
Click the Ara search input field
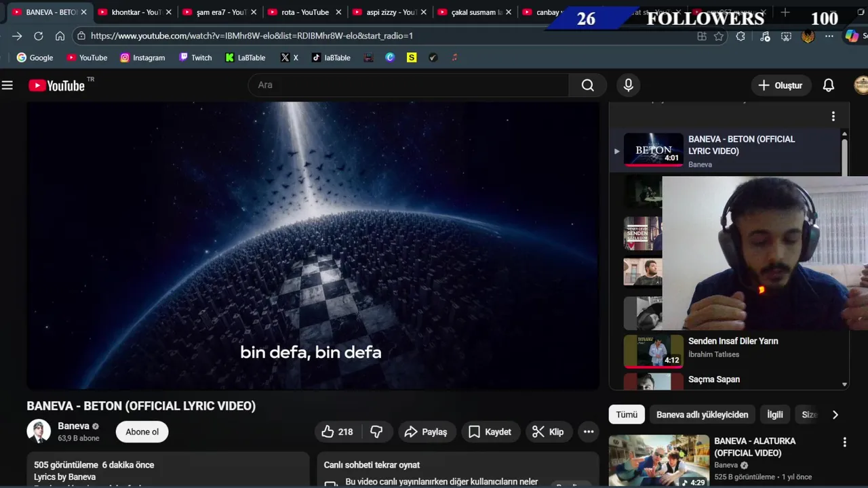(x=409, y=85)
